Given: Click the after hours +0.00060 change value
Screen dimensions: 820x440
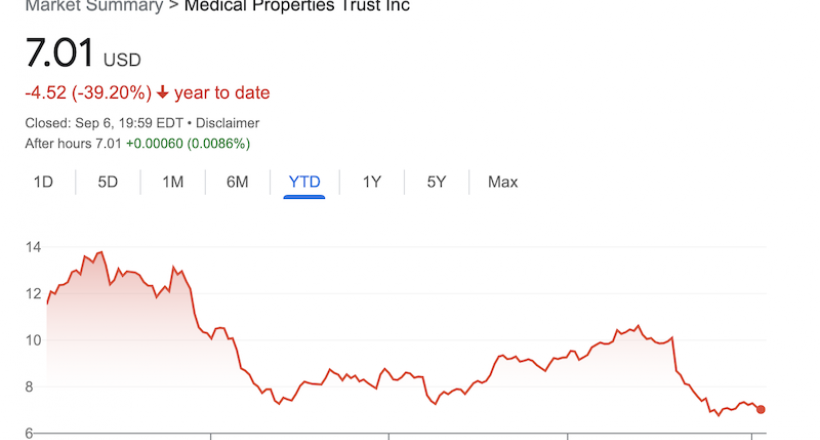Looking at the screenshot, I should [154, 143].
